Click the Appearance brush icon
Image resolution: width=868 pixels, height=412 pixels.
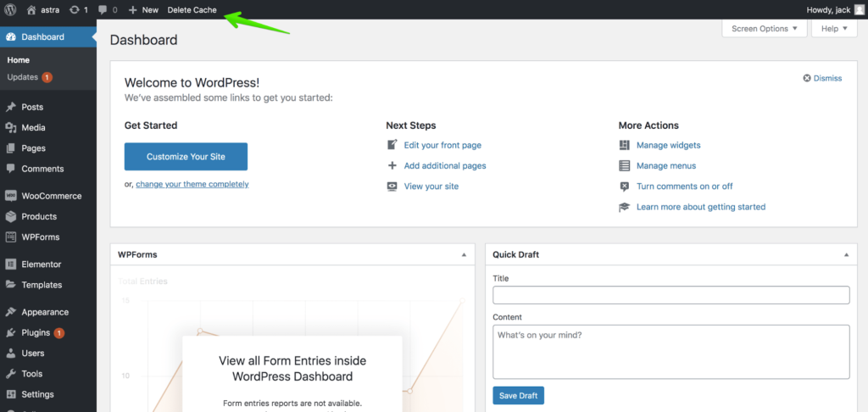point(10,312)
